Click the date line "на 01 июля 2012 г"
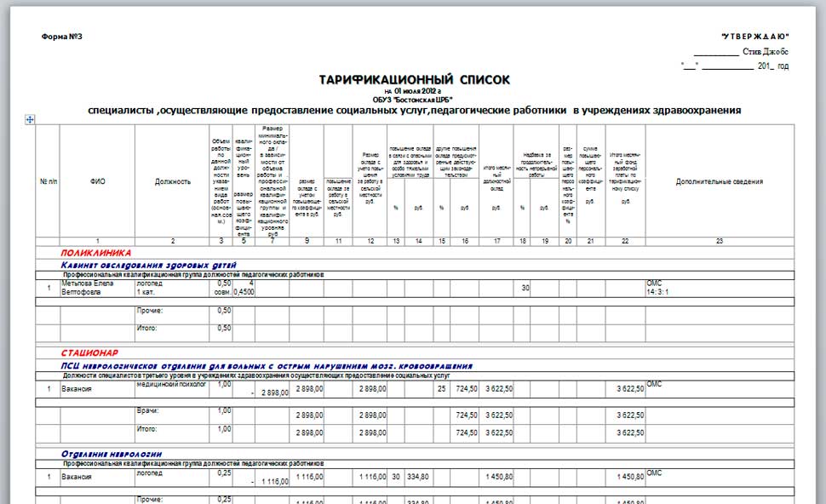 coord(412,91)
